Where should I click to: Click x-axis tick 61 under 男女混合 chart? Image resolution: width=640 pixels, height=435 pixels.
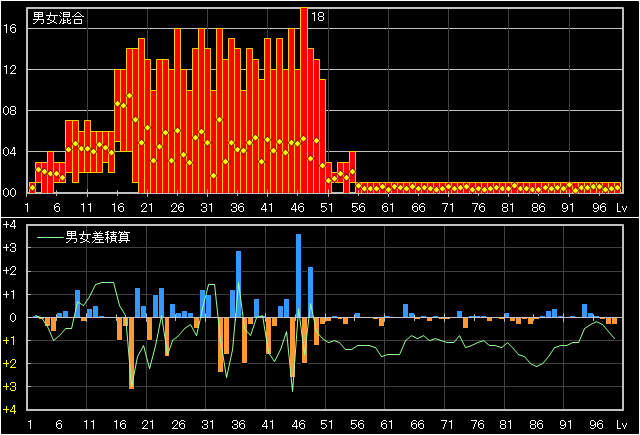388,208
